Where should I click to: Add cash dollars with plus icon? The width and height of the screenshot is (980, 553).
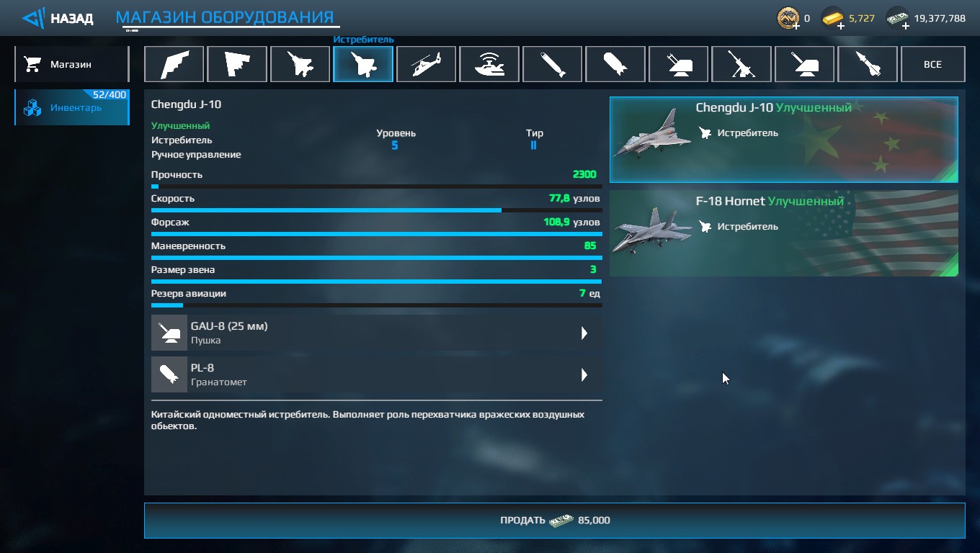point(904,26)
